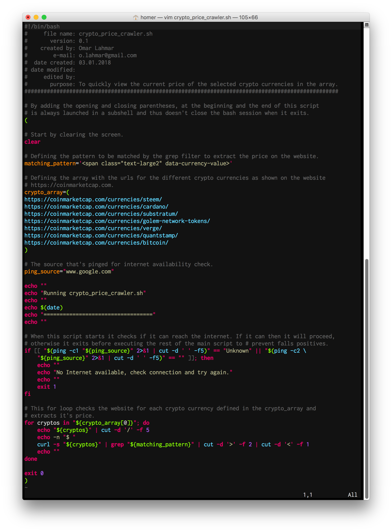The image size is (392, 532).
Task: Click the coinmarketcap quantstamp URL
Action: point(101,236)
